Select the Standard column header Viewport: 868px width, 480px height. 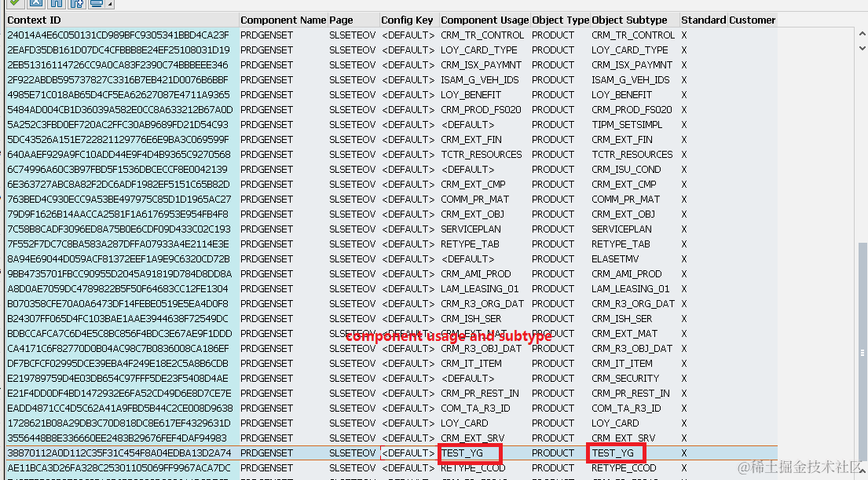(703, 20)
